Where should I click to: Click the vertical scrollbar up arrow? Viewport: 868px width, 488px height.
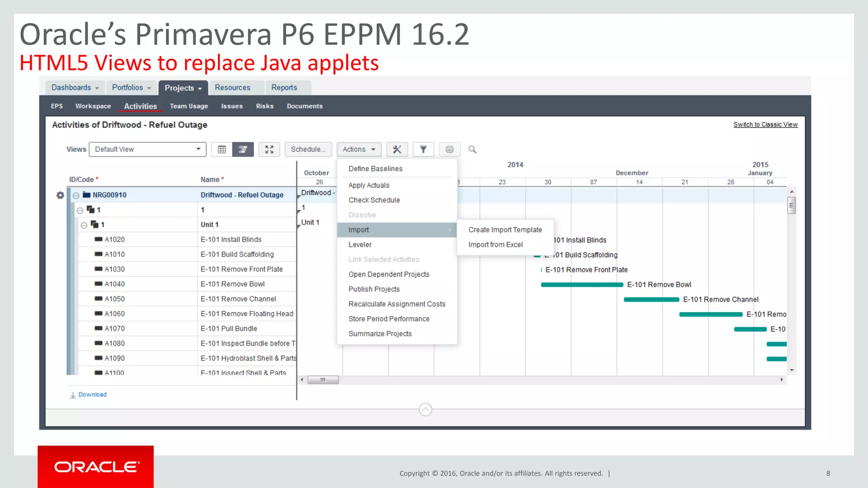(x=792, y=192)
